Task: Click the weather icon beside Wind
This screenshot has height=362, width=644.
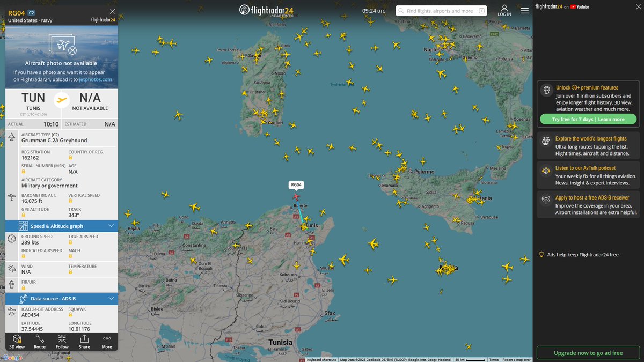Action: (x=12, y=269)
